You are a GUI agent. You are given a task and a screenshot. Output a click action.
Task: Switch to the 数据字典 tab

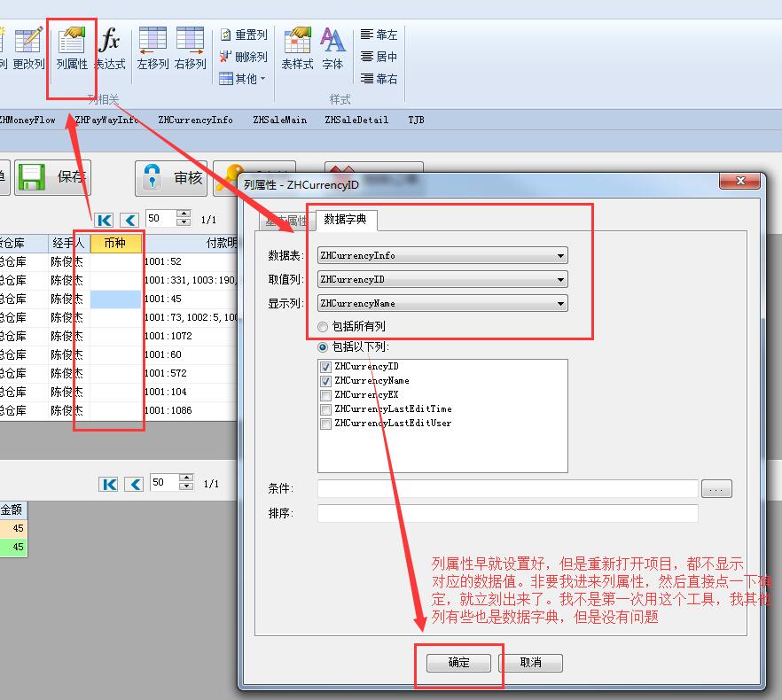tap(345, 220)
